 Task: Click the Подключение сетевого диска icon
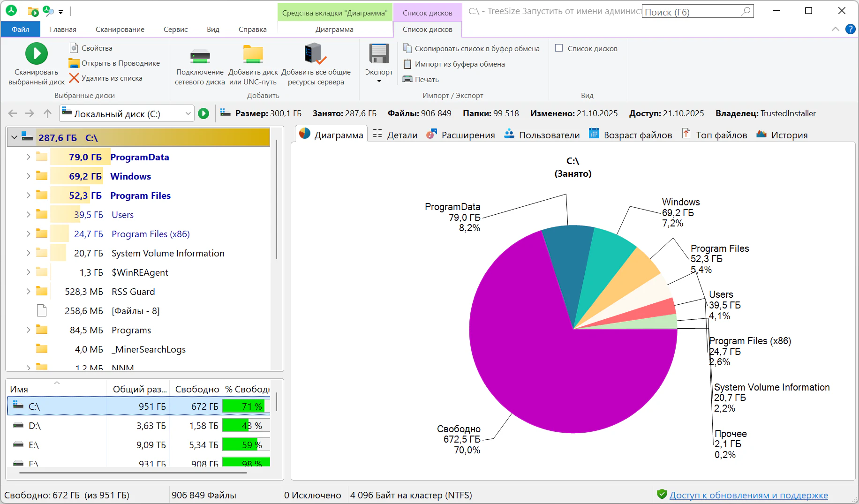[x=200, y=55]
